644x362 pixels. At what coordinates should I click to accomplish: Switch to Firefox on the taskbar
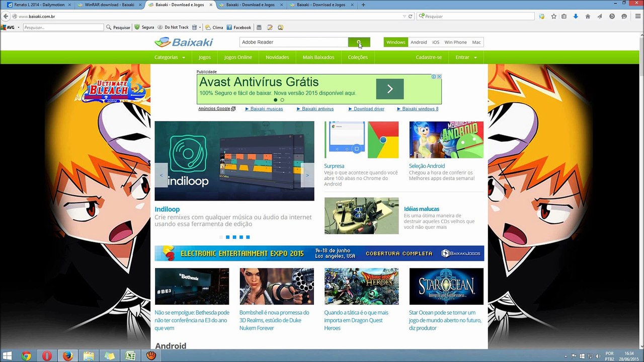pos(67,356)
